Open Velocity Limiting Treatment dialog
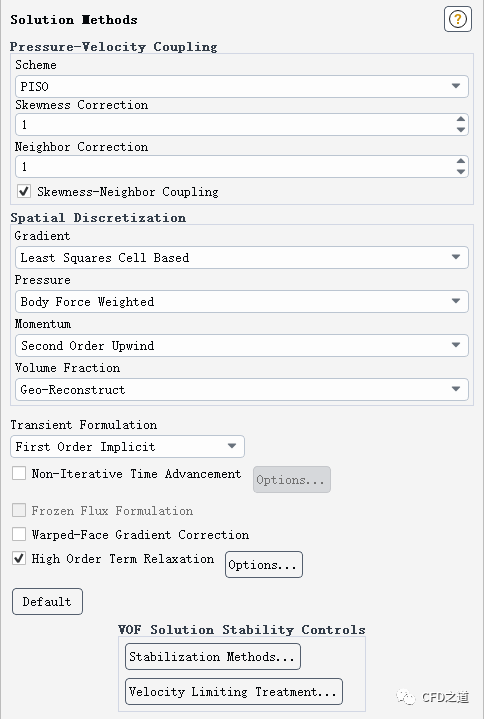The height and width of the screenshot is (719, 484). (x=234, y=691)
